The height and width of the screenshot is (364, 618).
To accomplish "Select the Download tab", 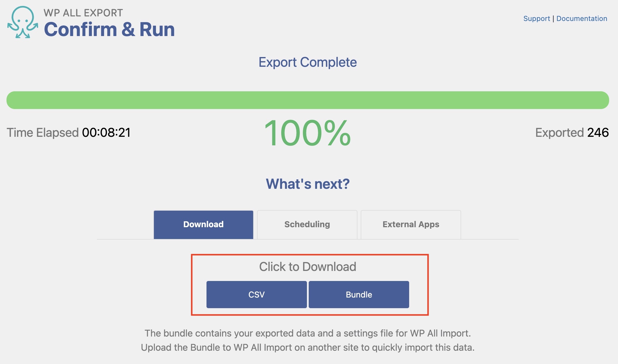I will point(204,225).
